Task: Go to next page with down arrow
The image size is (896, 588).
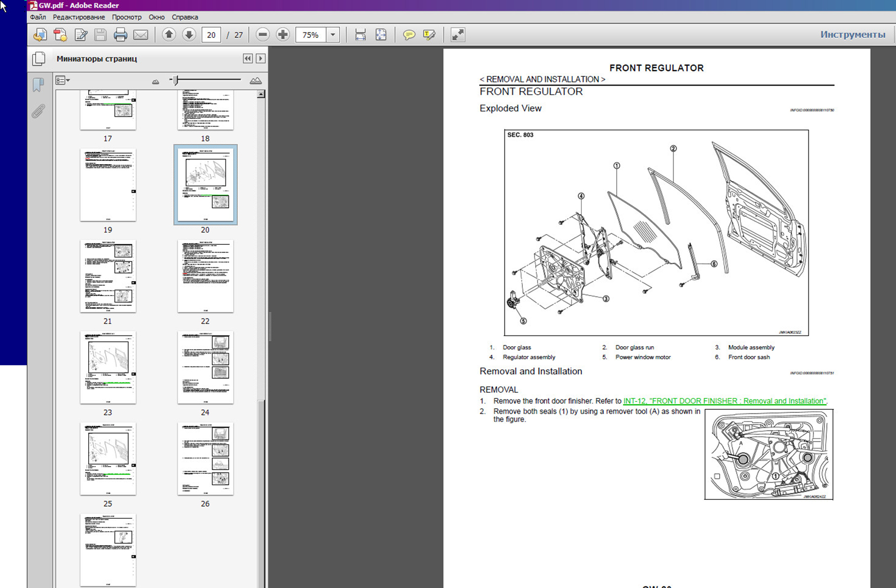Action: 189,35
